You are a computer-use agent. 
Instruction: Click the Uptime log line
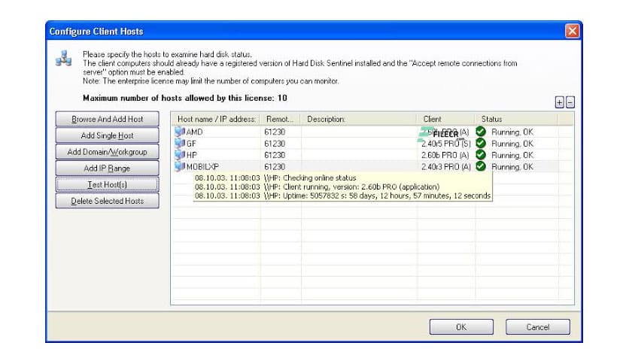342,196
